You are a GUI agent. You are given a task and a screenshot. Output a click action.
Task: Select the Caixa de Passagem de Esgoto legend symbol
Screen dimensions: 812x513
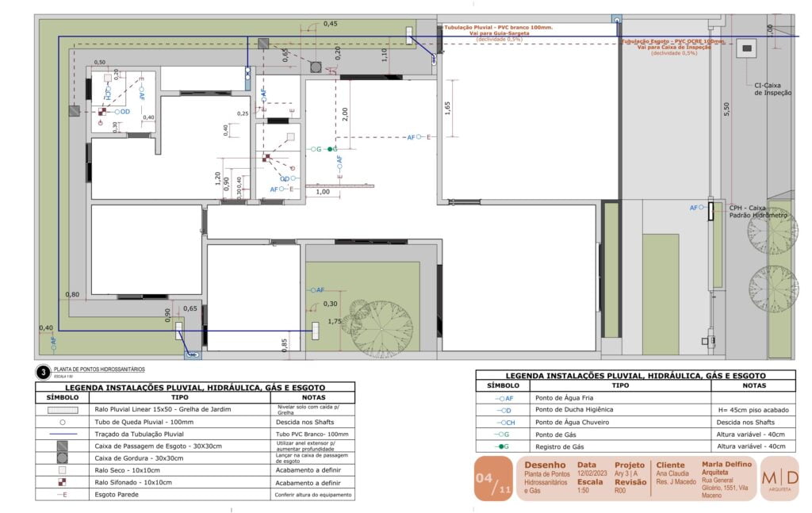(x=62, y=446)
